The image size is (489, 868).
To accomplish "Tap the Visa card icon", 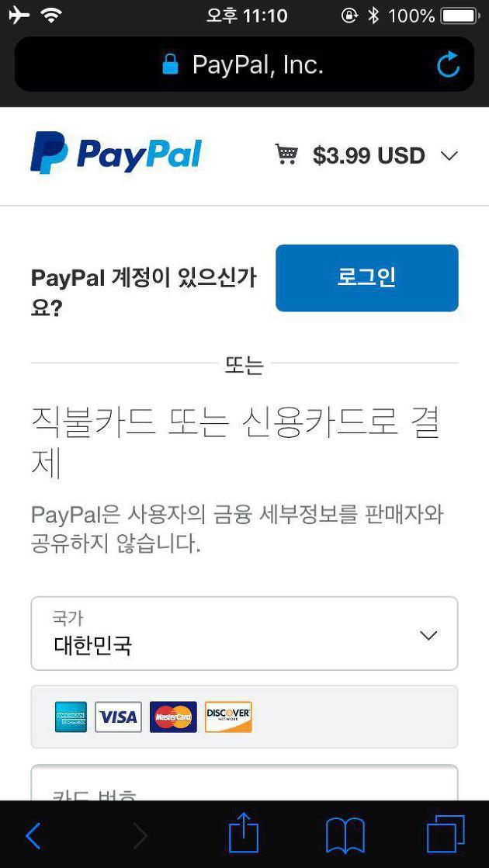I will click(x=119, y=717).
